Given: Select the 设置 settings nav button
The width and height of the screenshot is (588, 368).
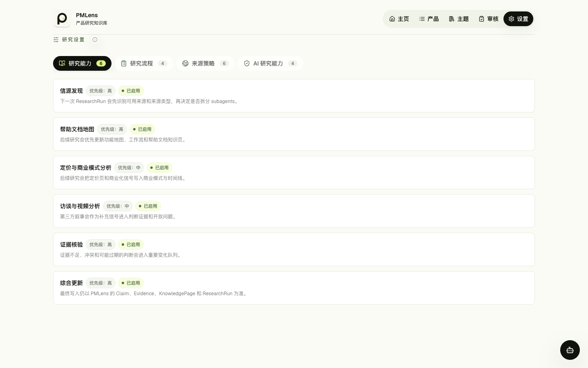Looking at the screenshot, I should click(518, 19).
